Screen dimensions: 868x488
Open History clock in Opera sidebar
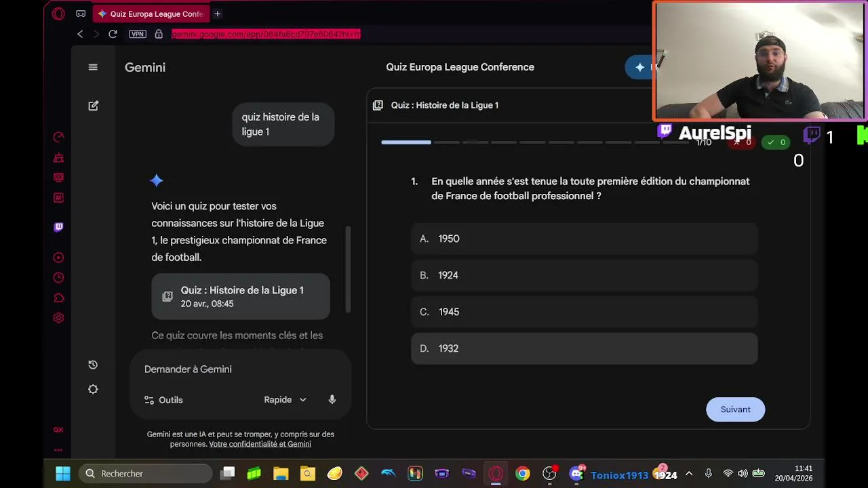point(58,278)
